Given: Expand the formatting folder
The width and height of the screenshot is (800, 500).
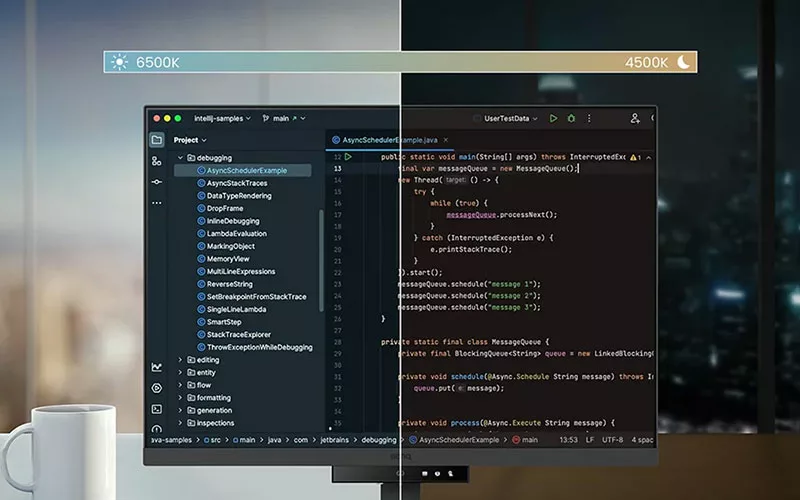Looking at the screenshot, I should (x=180, y=398).
